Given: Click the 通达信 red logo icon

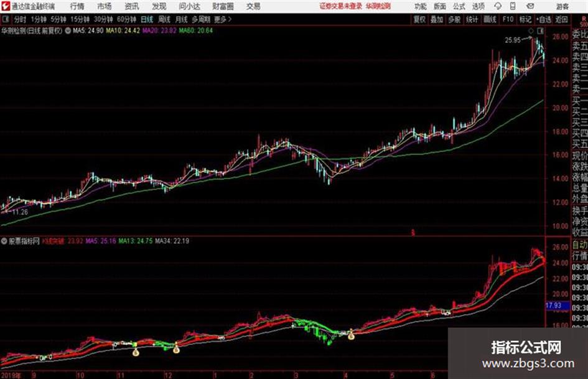Looking at the screenshot, I should [x=5, y=6].
